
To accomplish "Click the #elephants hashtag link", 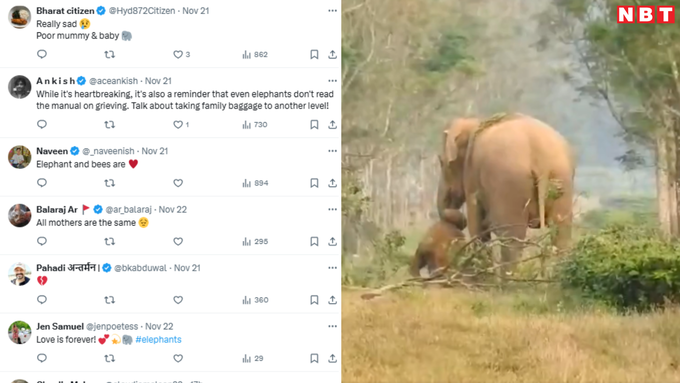I will pyautogui.click(x=158, y=340).
